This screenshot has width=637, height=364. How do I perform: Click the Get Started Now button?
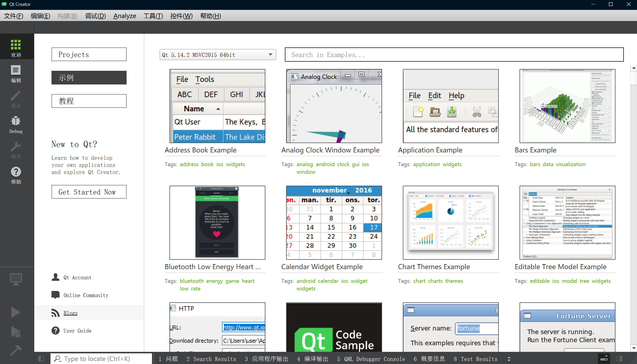point(89,192)
